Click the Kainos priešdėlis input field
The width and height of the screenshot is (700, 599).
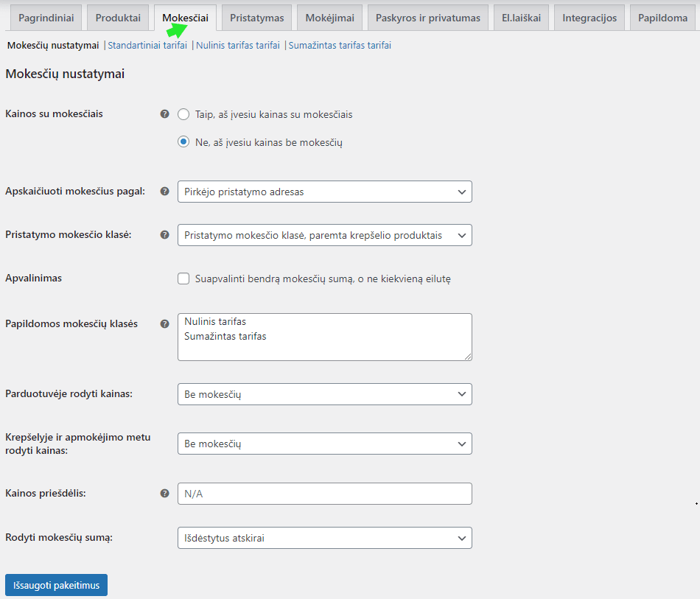pos(324,493)
